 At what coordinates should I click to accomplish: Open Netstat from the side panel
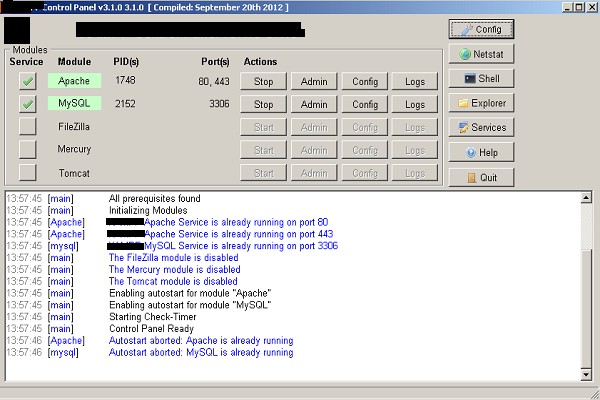point(481,54)
